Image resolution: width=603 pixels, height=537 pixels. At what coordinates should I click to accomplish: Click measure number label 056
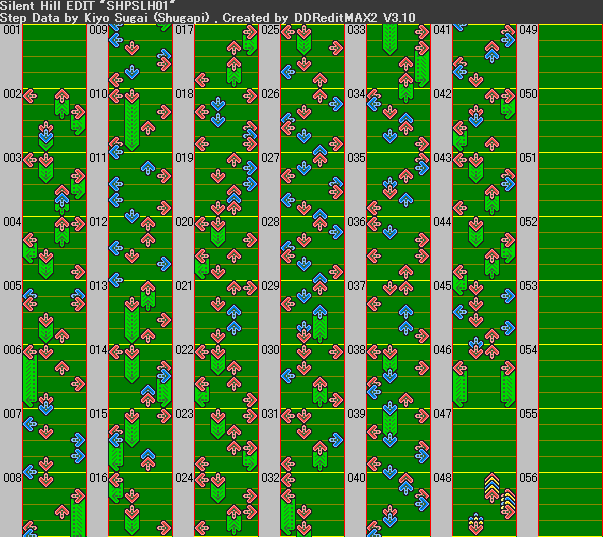(528, 478)
